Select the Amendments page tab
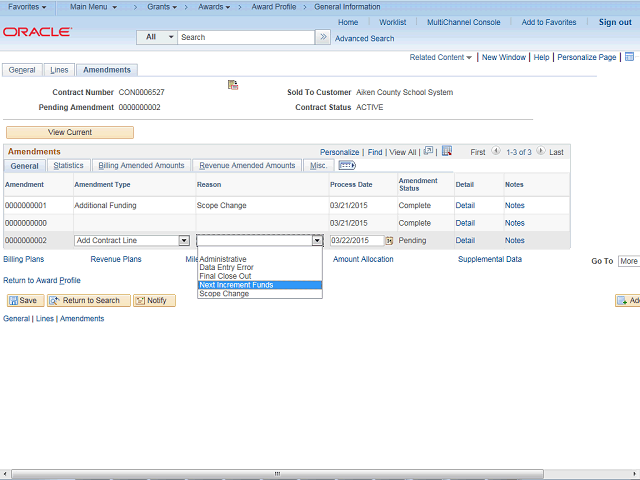Image resolution: width=640 pixels, height=480 pixels. [x=107, y=70]
